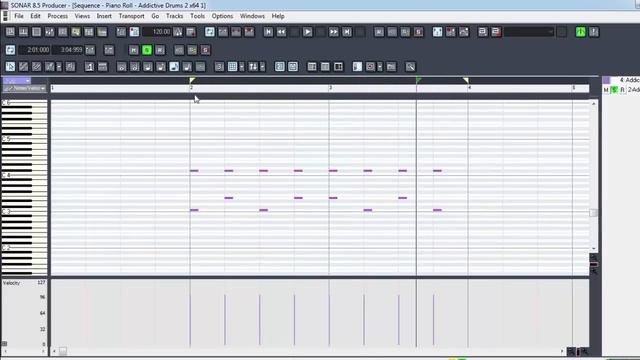Select the thirty-second note duration
Viewport: 640px width, 360px height.
click(x=187, y=67)
